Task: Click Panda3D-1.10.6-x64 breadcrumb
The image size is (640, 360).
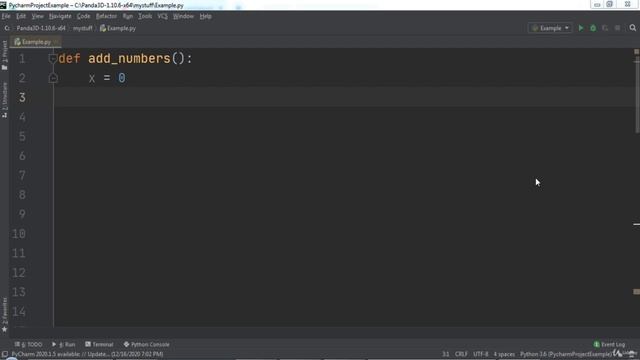Action: [x=41, y=28]
